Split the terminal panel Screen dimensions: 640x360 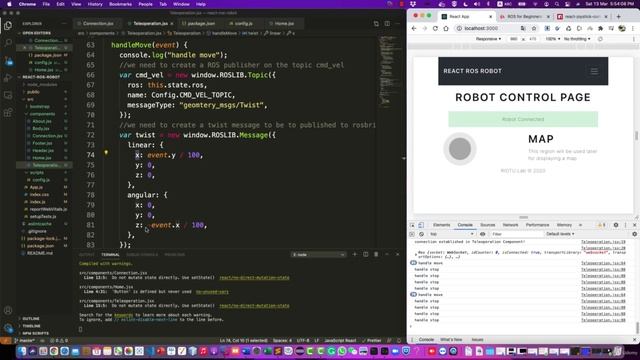[365, 254]
